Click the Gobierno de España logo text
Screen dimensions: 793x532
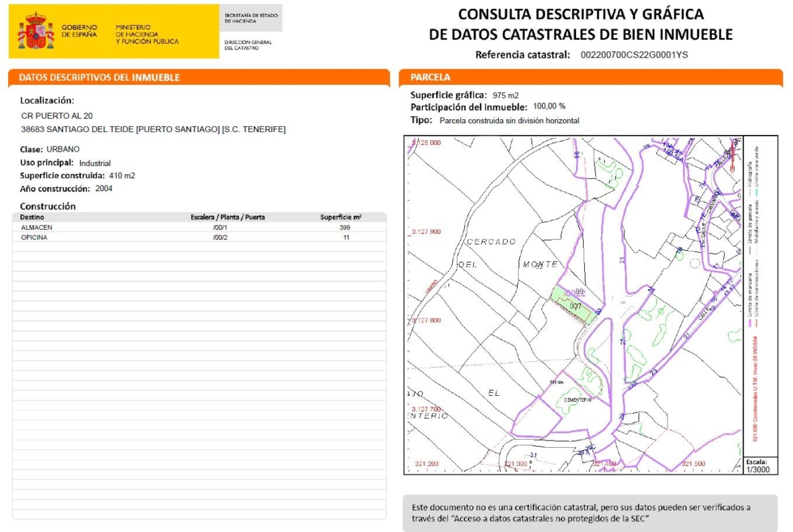79,31
